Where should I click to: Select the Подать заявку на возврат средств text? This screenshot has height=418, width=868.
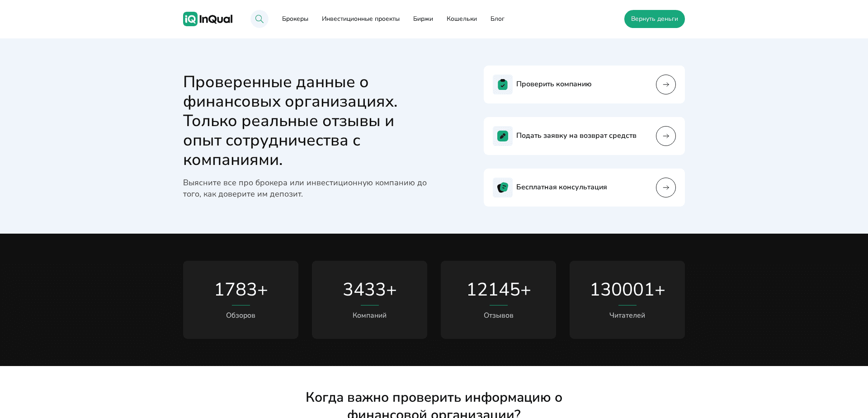click(x=576, y=136)
